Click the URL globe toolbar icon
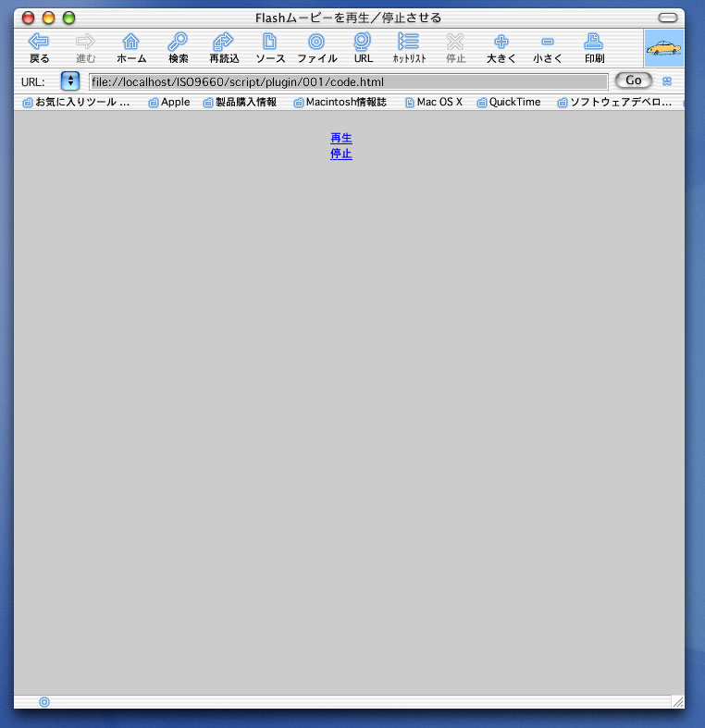 [363, 42]
